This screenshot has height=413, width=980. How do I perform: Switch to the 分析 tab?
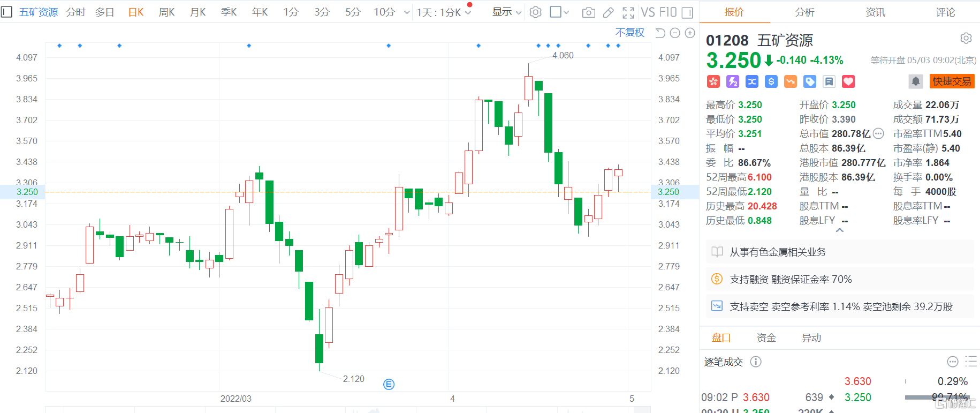tap(804, 12)
